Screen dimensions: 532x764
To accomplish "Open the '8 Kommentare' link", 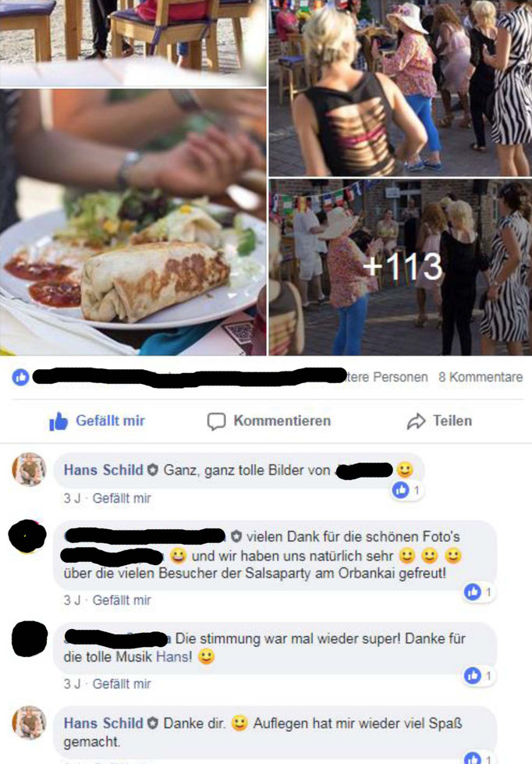I will (x=481, y=377).
